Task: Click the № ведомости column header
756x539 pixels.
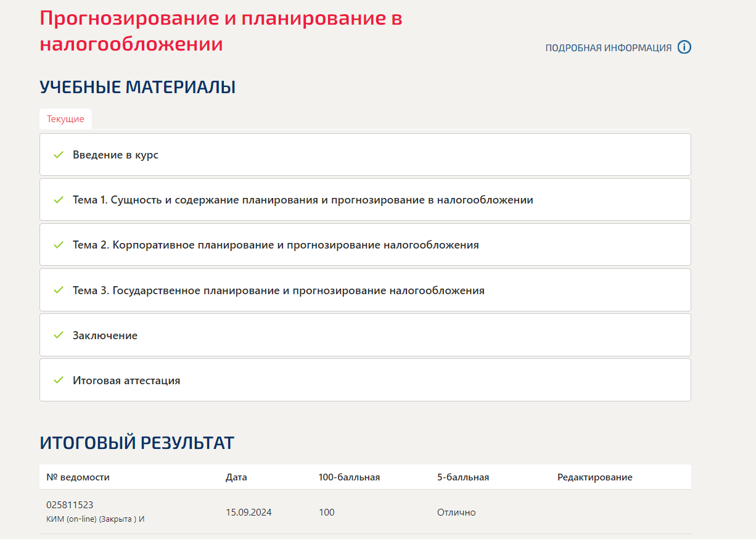Action: pos(78,477)
